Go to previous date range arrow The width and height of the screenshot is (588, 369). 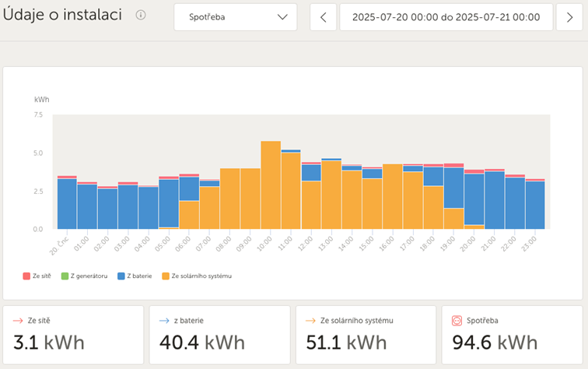click(x=324, y=17)
